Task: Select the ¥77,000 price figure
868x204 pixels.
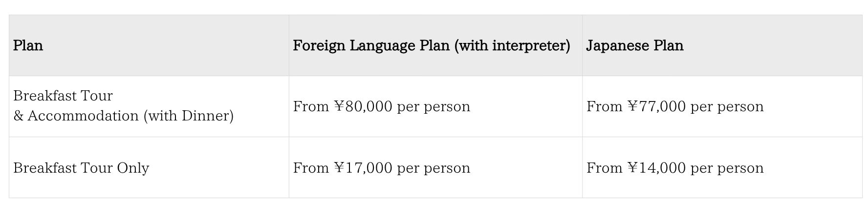Action: click(x=657, y=106)
